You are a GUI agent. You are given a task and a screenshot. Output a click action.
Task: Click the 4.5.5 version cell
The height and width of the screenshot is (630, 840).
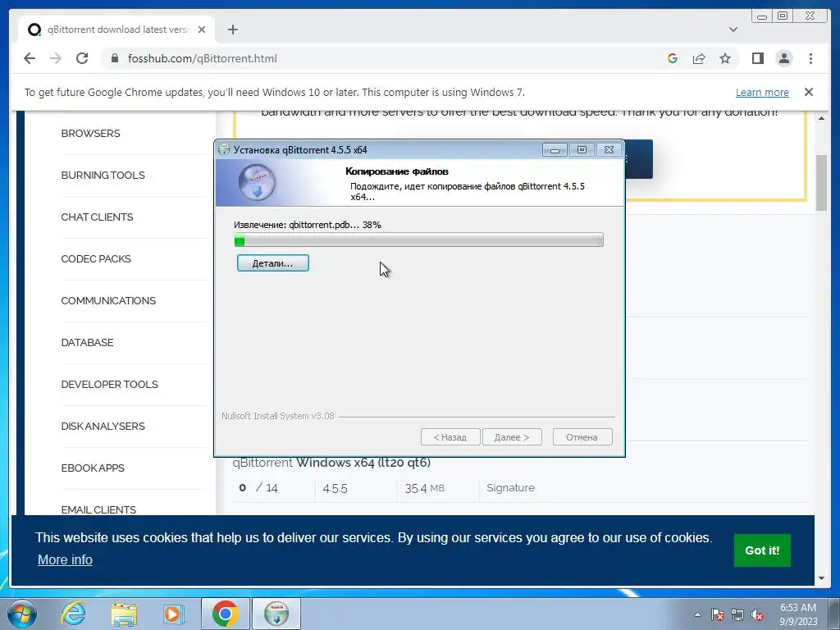335,488
